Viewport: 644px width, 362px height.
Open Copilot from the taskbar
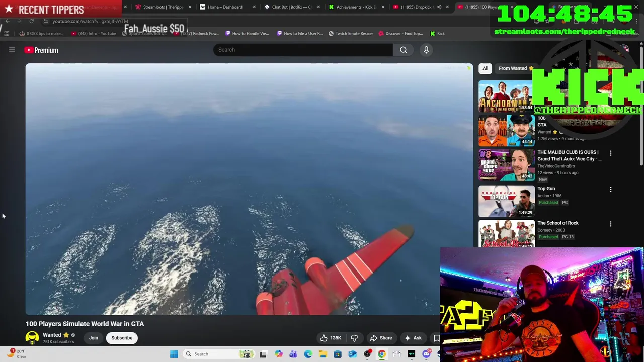[x=278, y=354]
